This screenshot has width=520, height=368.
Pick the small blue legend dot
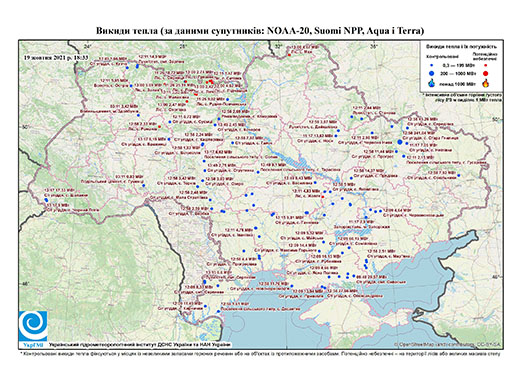pyautogui.click(x=432, y=66)
